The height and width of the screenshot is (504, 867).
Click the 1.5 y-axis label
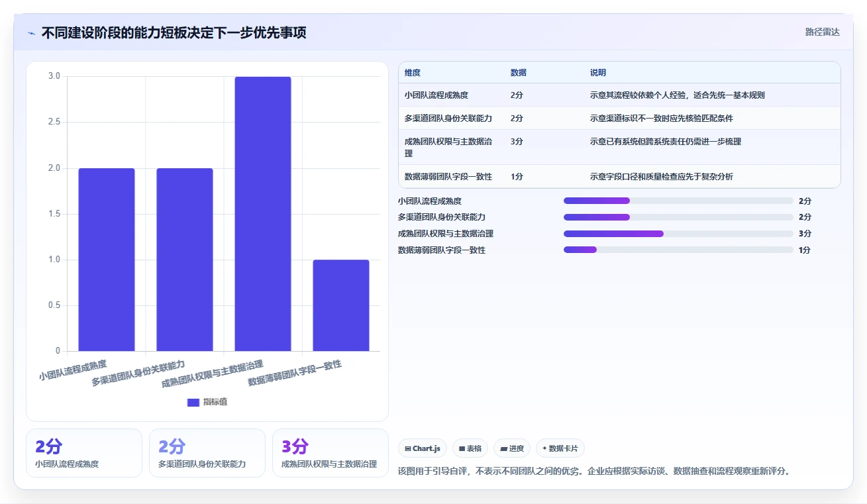[x=54, y=214]
